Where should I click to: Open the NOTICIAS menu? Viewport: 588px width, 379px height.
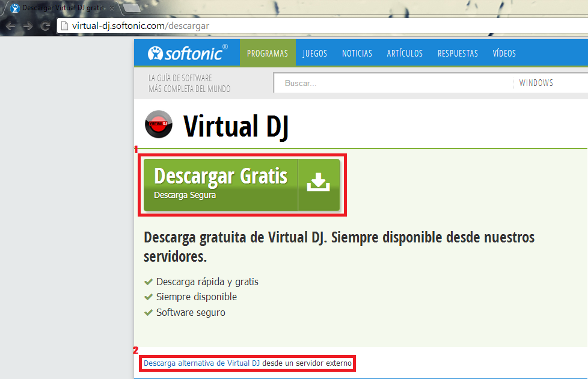357,54
